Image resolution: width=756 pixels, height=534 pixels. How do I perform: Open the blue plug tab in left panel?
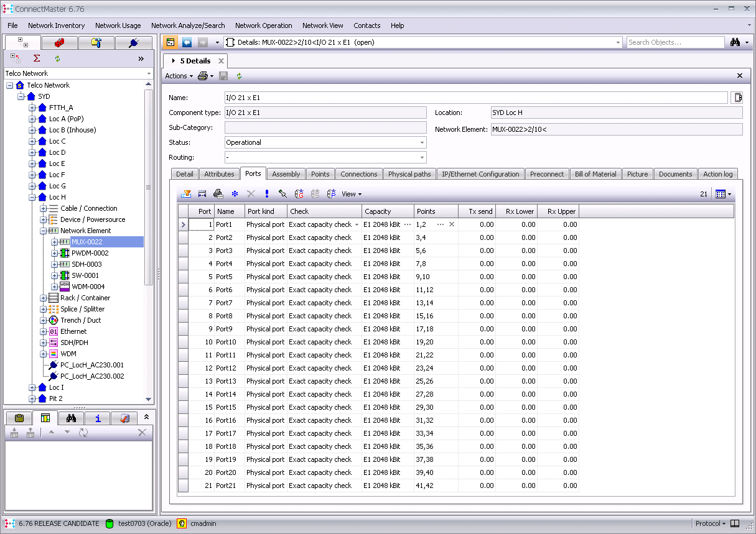[133, 42]
